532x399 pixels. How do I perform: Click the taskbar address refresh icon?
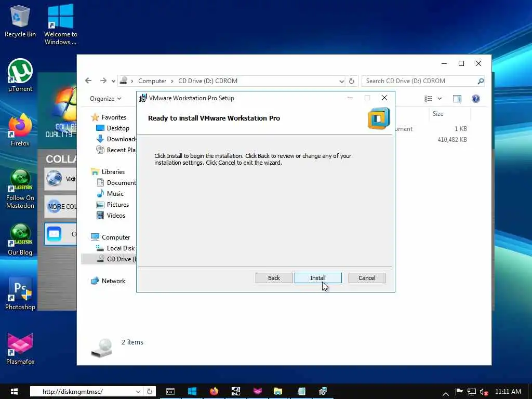149,391
